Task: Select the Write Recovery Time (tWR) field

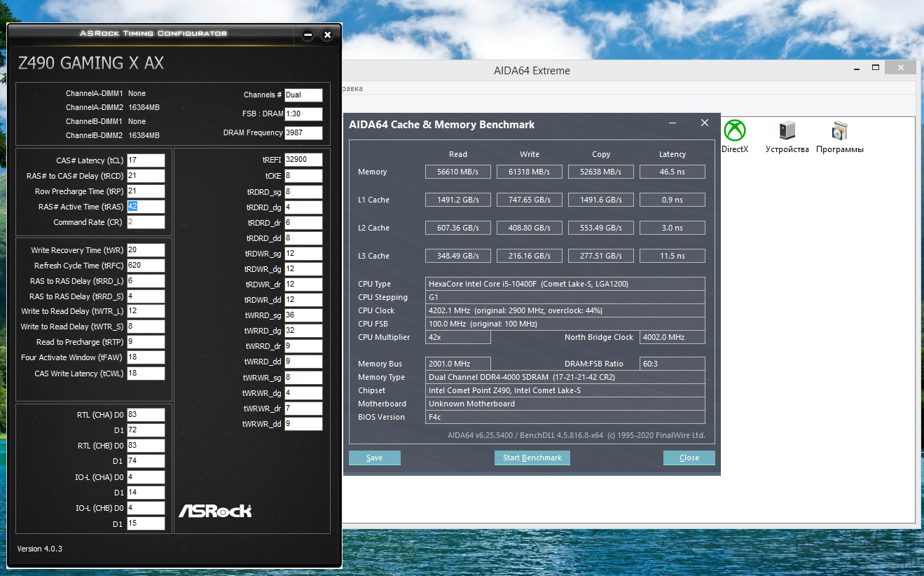Action: [146, 250]
